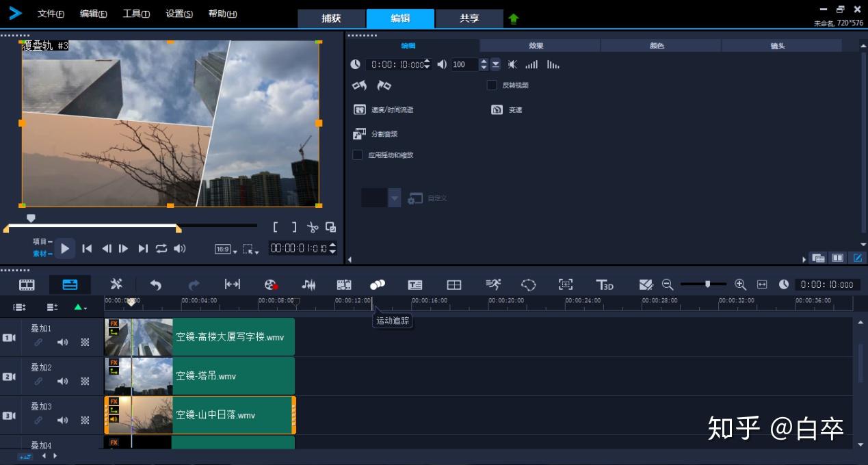
Task: Open crop mode dropdown in preview
Action: (x=251, y=250)
